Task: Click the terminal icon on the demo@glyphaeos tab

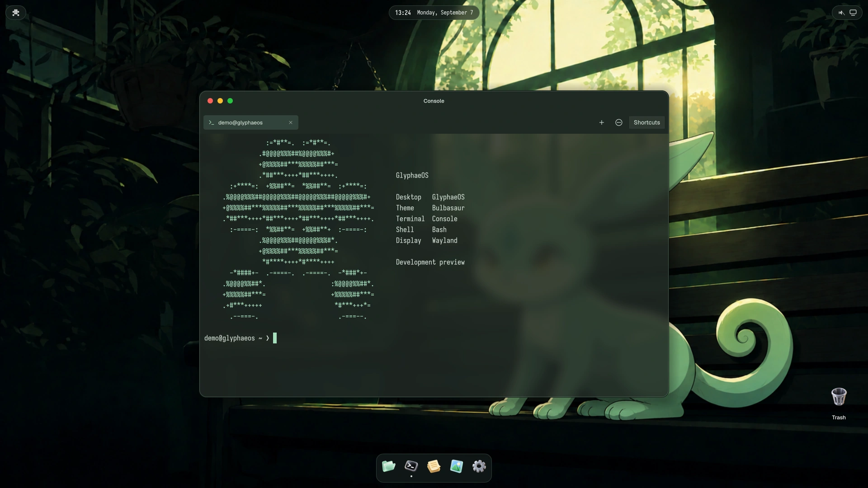Action: (x=211, y=122)
